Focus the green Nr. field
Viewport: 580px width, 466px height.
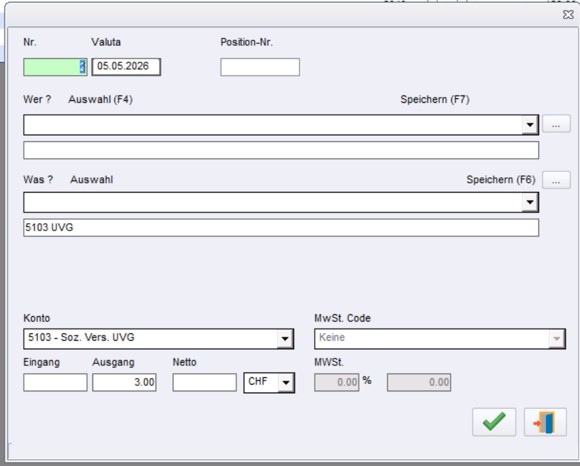[x=55, y=67]
